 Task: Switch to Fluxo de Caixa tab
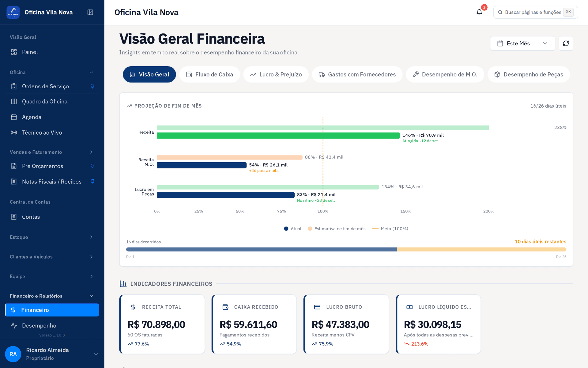(x=210, y=75)
